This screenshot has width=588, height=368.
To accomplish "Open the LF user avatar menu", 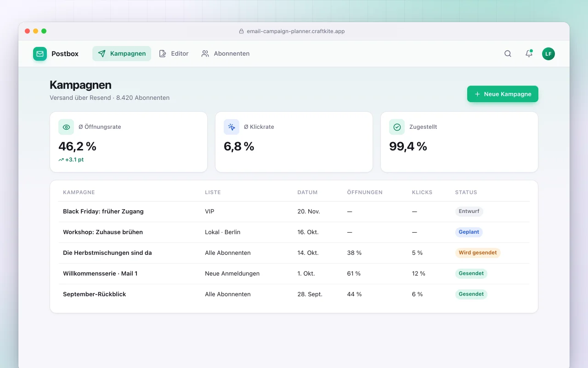I will (x=548, y=54).
